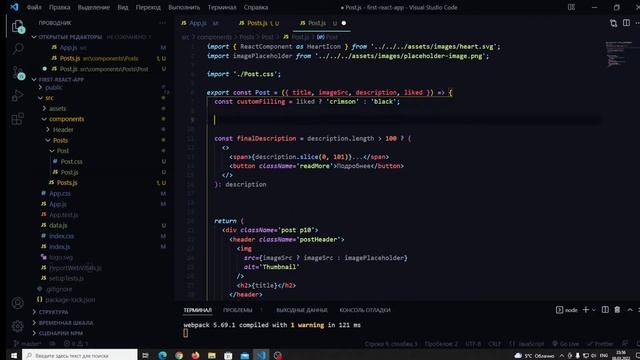The height and width of the screenshot is (360, 640).
Task: Switch to the Posts.js editor tab
Action: (259, 23)
